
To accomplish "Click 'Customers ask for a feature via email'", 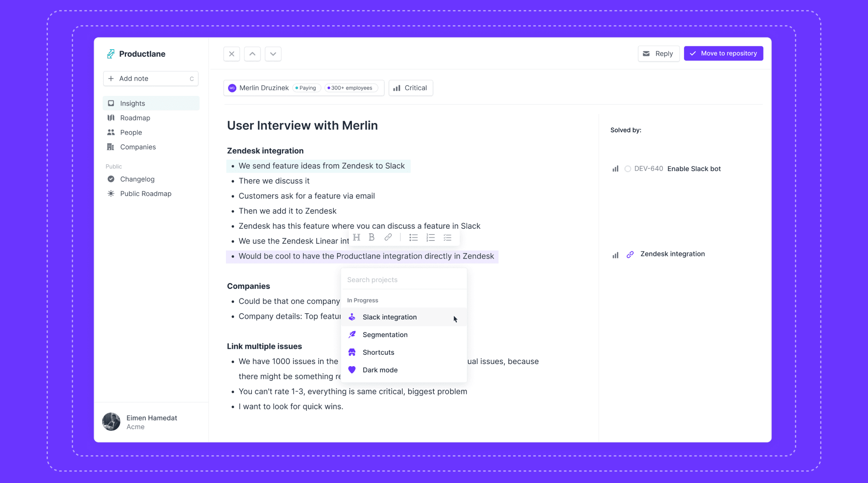I will click(307, 196).
